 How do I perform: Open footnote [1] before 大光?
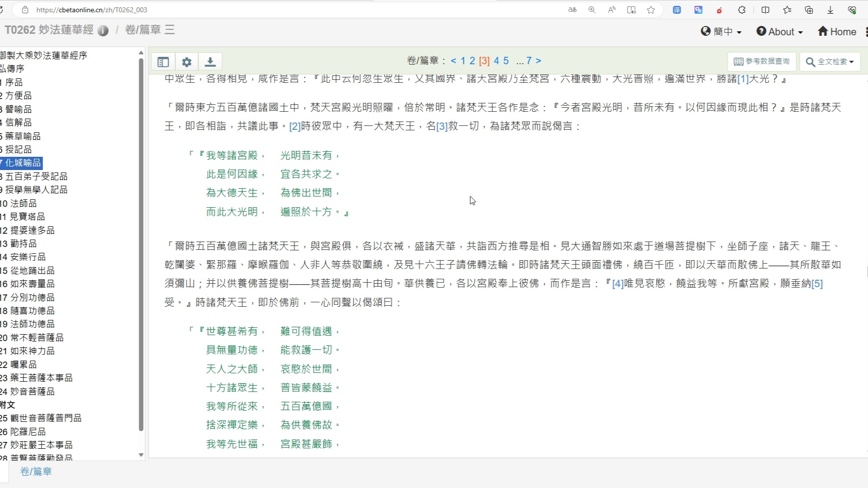(x=743, y=79)
